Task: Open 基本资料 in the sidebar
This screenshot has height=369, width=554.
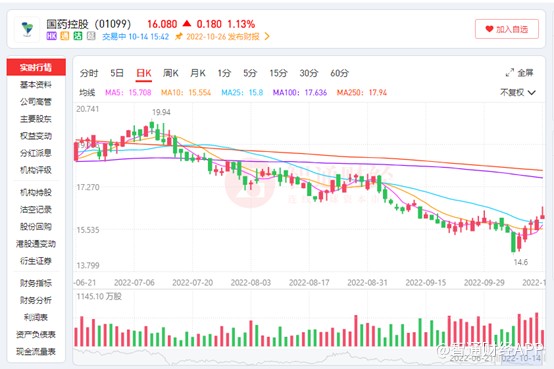Action: coord(36,85)
